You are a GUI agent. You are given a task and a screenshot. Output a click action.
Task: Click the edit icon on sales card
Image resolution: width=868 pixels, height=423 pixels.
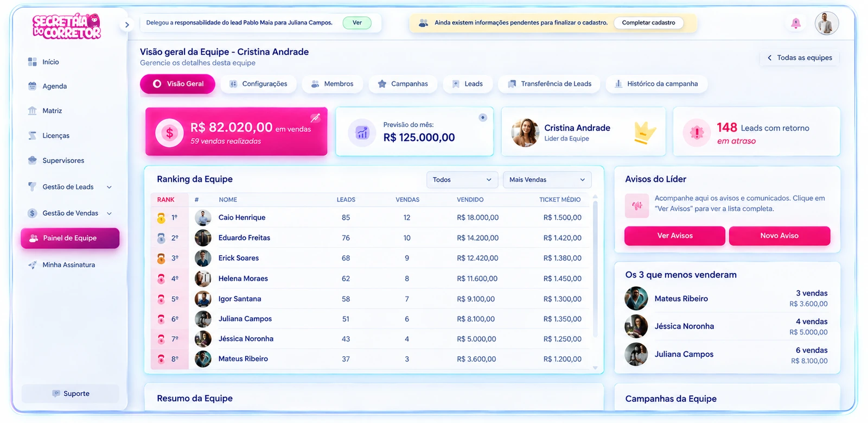pos(315,118)
